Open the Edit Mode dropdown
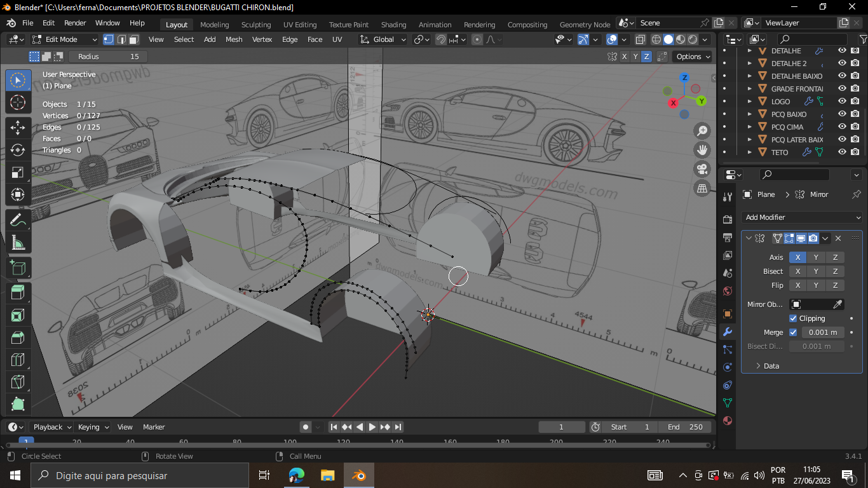Screen dimensions: 868x488 (64, 39)
